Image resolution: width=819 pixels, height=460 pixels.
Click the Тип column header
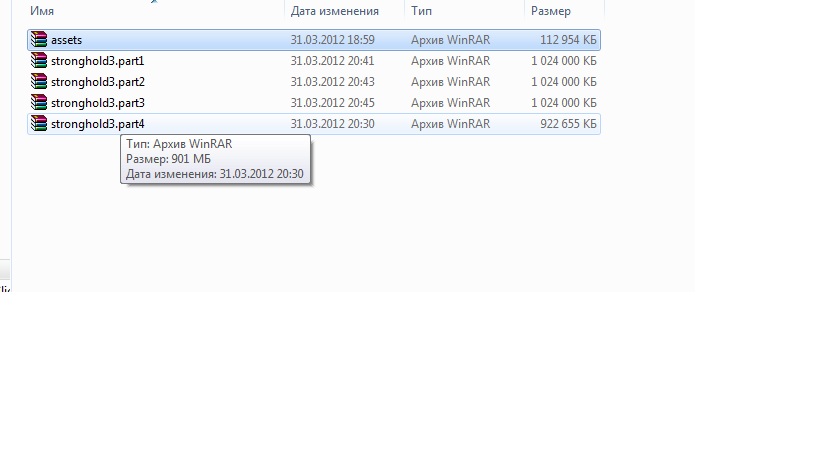[x=421, y=11]
